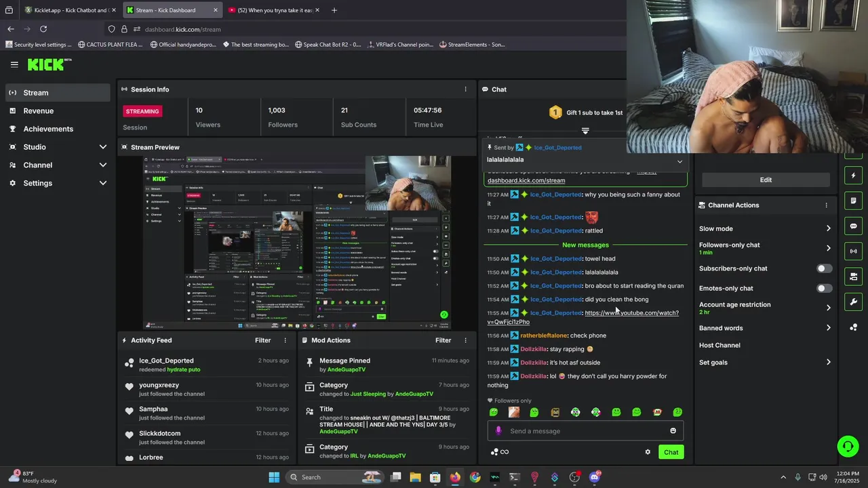Expand the Settings sidebar section
The width and height of the screenshot is (868, 488).
point(103,183)
